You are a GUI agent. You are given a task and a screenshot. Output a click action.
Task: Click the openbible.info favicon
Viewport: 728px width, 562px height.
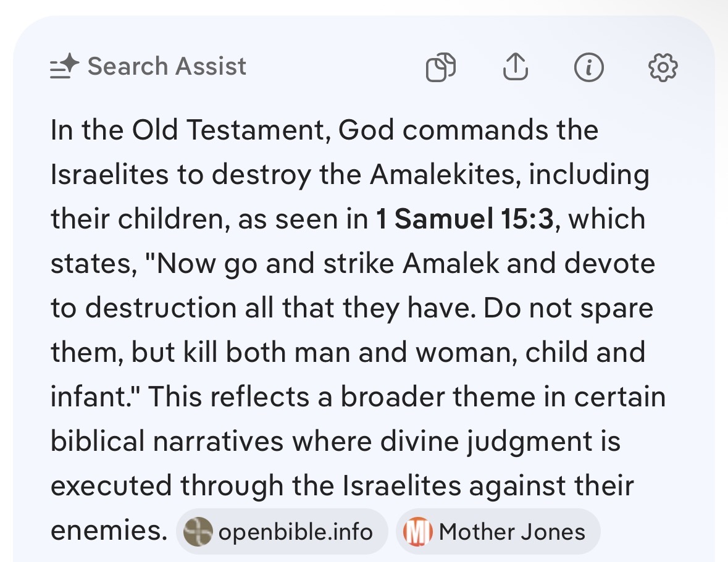[198, 531]
